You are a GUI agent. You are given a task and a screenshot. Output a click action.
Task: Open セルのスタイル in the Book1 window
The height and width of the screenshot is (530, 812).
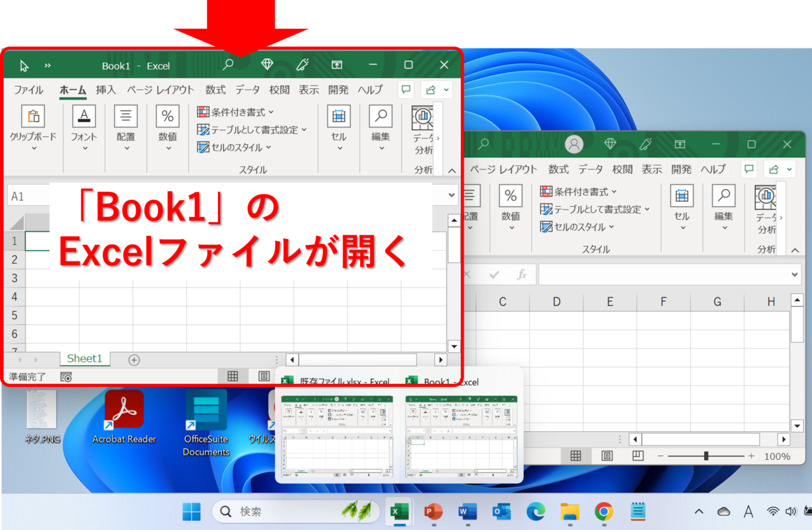(234, 147)
